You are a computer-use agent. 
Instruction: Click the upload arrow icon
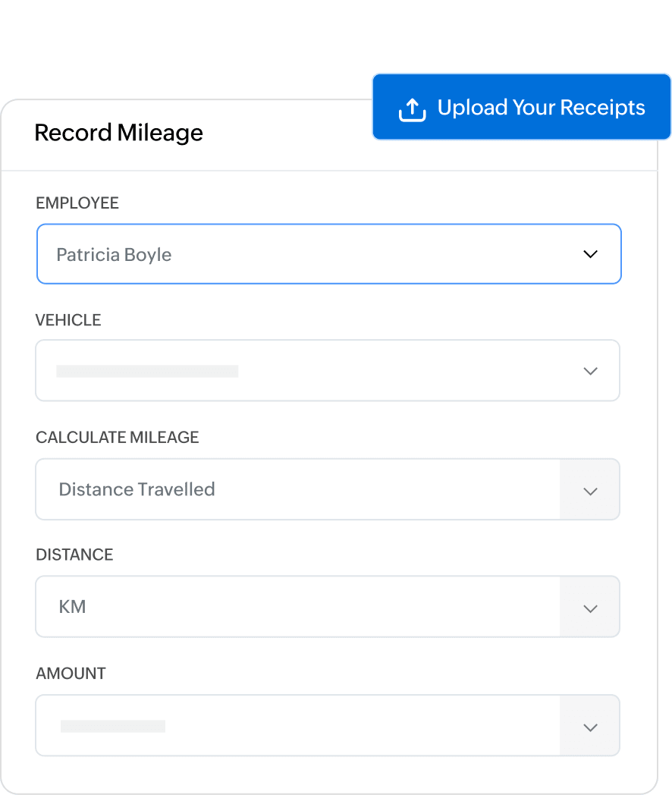pyautogui.click(x=412, y=108)
